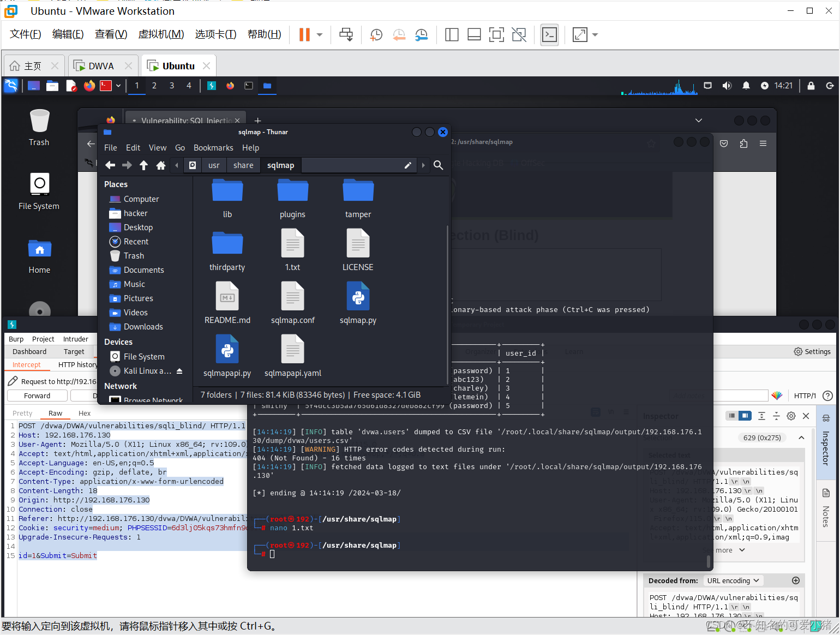The height and width of the screenshot is (635, 840).
Task: Switch to the DWVA VMware tab
Action: click(x=103, y=66)
